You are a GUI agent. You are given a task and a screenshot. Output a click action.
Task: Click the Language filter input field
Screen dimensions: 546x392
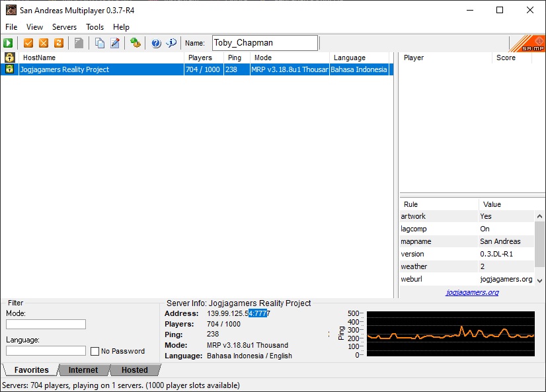click(46, 350)
